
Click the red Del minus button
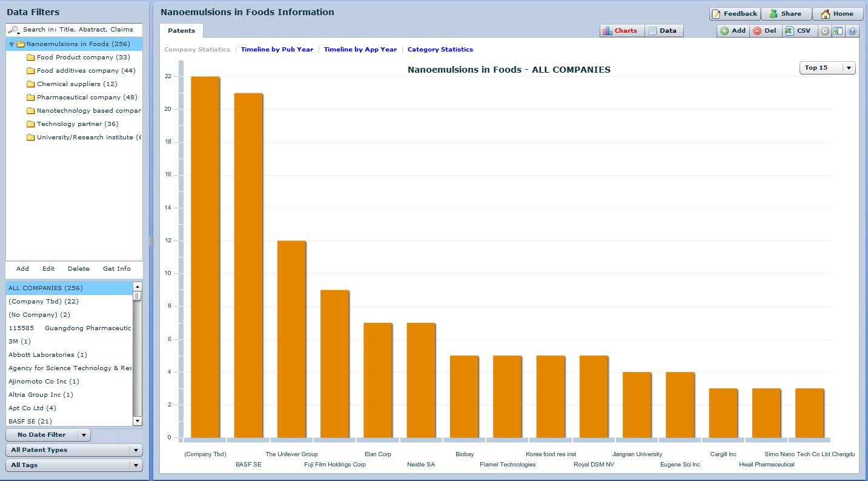(x=764, y=31)
